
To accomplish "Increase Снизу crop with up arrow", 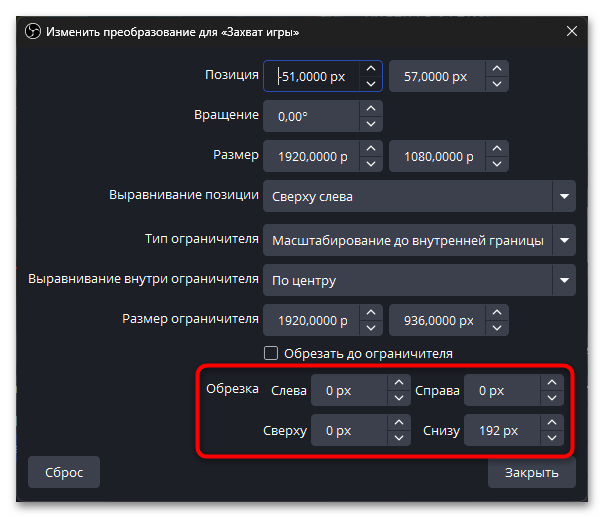I will pyautogui.click(x=552, y=422).
